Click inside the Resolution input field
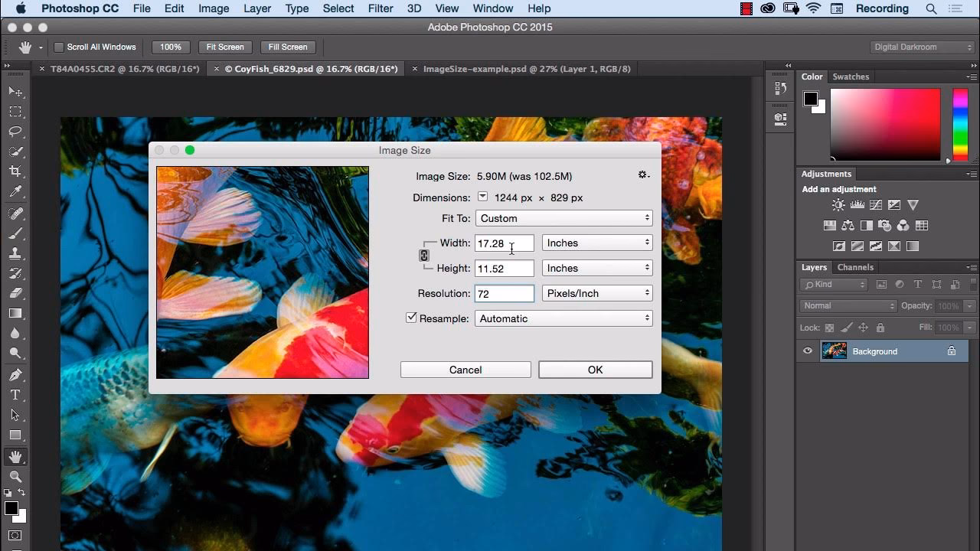Image resolution: width=980 pixels, height=551 pixels. point(504,292)
